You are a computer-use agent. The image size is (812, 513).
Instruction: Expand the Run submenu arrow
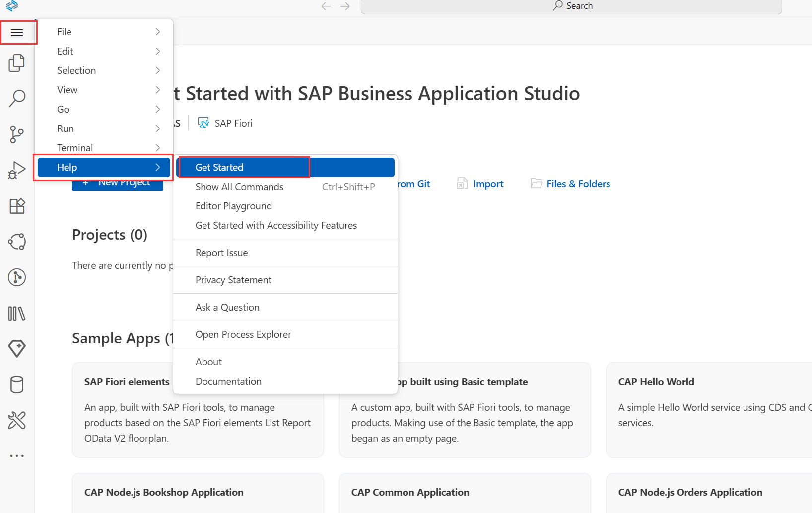158,128
